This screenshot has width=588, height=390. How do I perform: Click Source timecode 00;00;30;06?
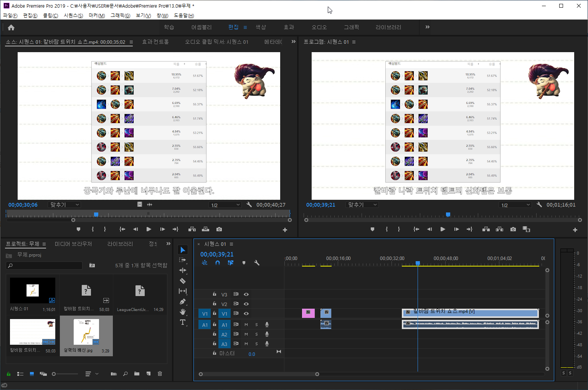[23, 205]
